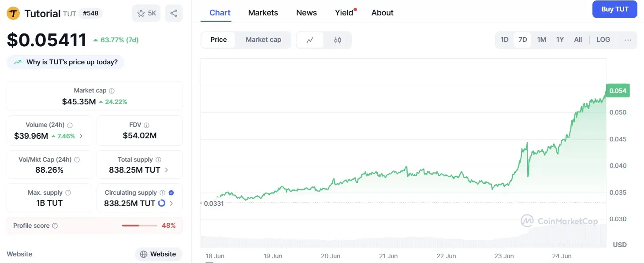The height and width of the screenshot is (263, 644).
Task: Expand Circulating supply details chevron
Action: click(x=171, y=204)
